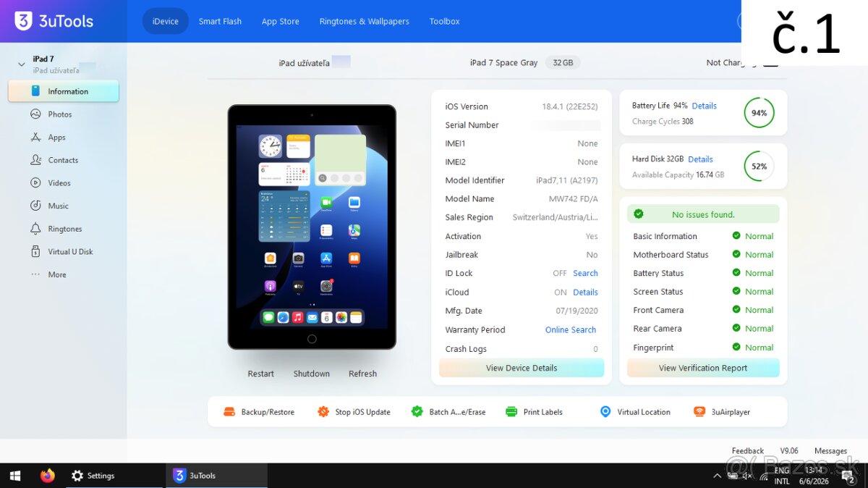Click the V9.06 version label
Image resolution: width=868 pixels, height=488 pixels.
[789, 450]
